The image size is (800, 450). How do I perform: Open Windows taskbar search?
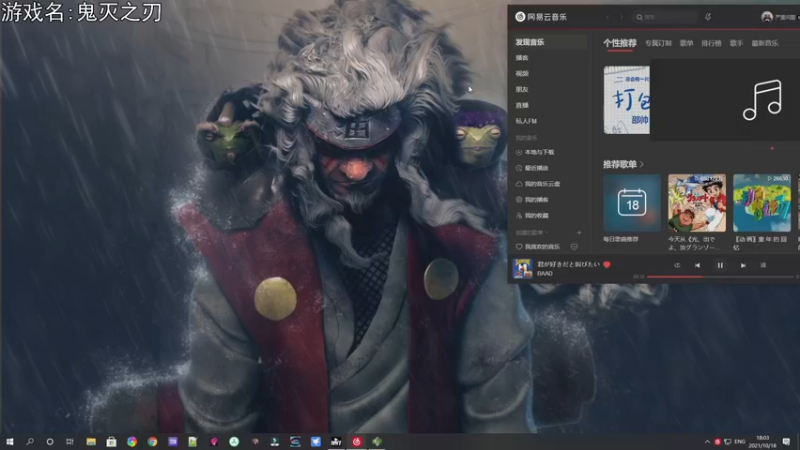[x=30, y=441]
